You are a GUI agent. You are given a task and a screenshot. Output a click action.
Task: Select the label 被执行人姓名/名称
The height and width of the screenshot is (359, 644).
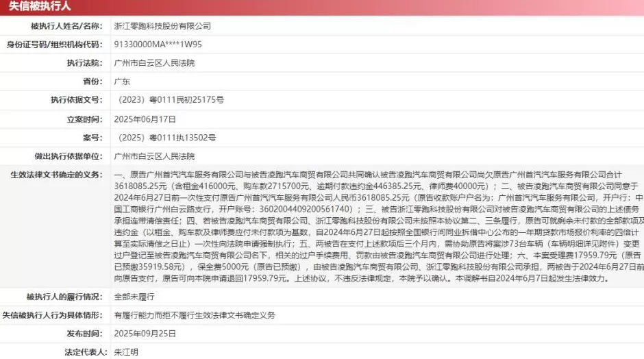tap(66, 26)
